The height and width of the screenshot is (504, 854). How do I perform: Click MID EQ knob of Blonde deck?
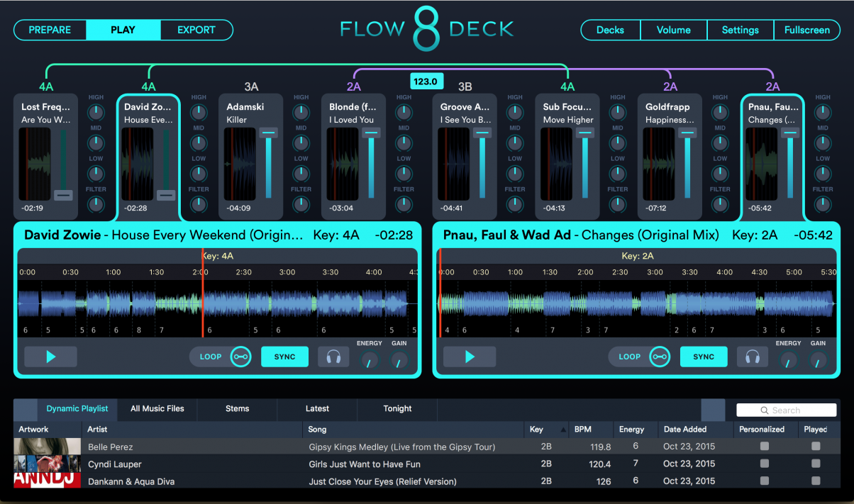click(x=404, y=142)
